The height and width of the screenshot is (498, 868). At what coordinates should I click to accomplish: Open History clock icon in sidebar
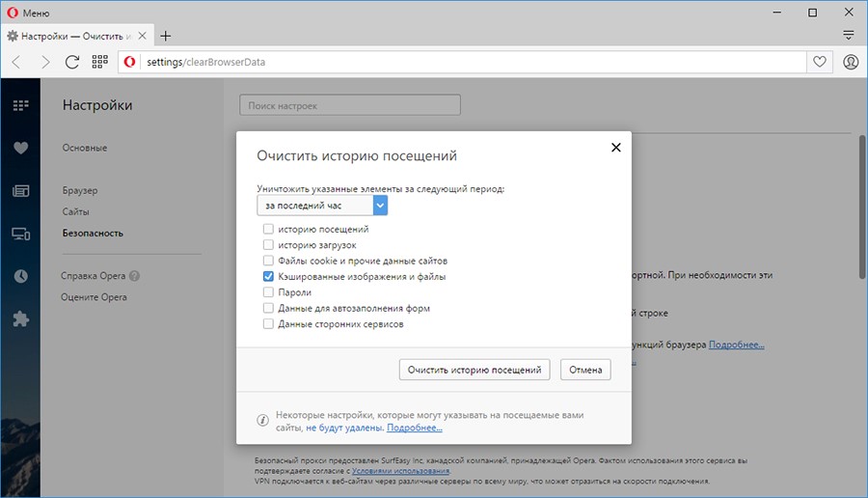pos(20,276)
